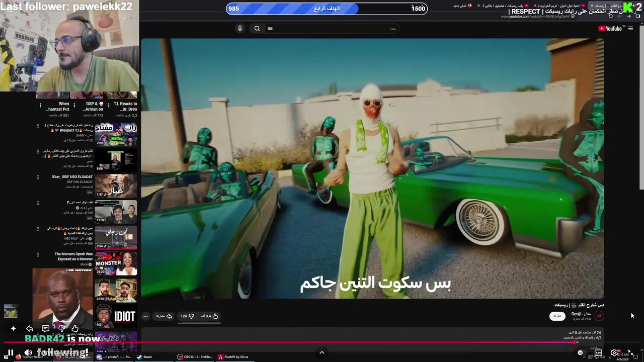Open options for 3'bar SEIF USO ELSADAT
The width and height of the screenshot is (644, 362).
point(38,177)
